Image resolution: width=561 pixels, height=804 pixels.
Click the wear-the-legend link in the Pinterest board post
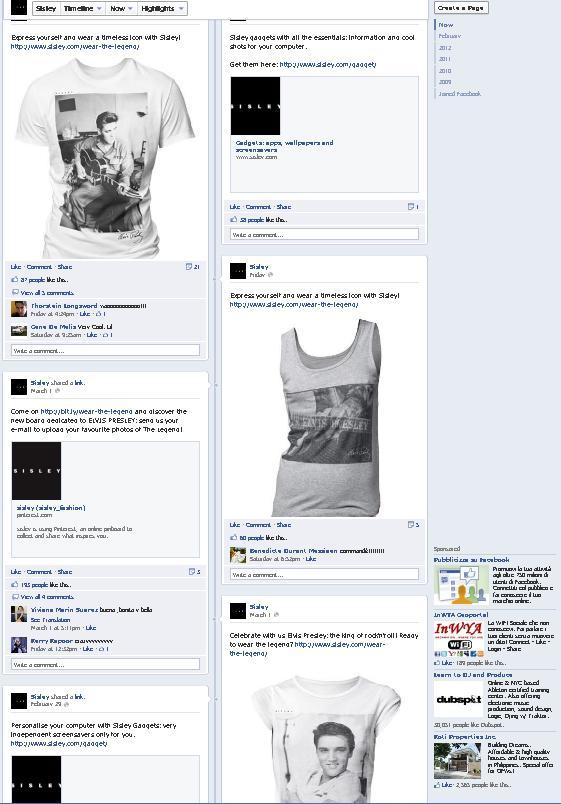click(86, 411)
